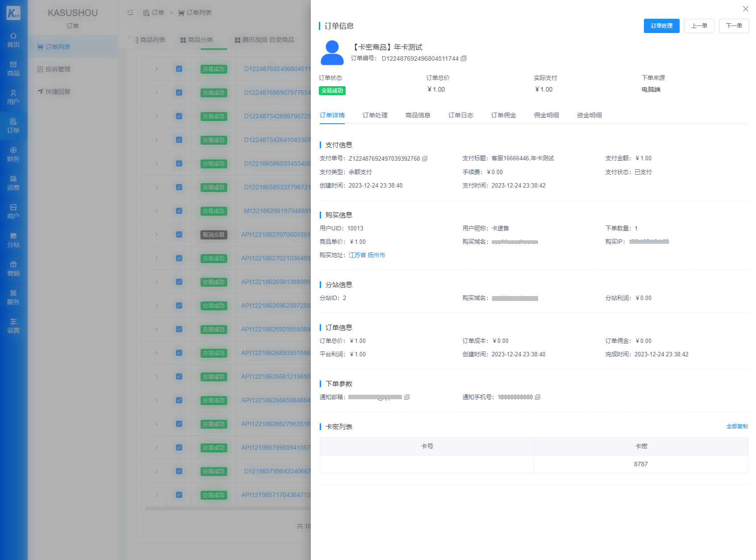Switch to the 佣金明细 tab

coord(546,115)
